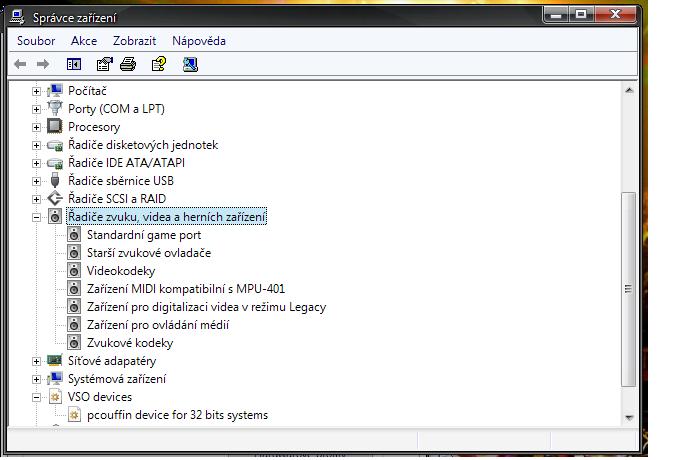Collapse Řadiče zvuku, videa a herních zařízení

(36, 218)
